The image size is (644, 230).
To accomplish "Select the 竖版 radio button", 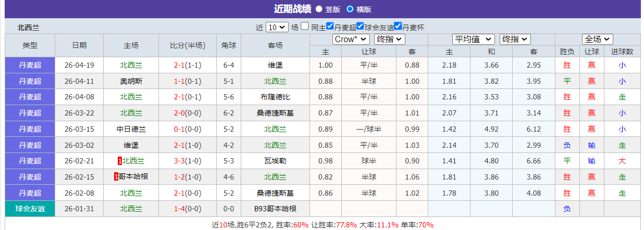I will 319,9.
